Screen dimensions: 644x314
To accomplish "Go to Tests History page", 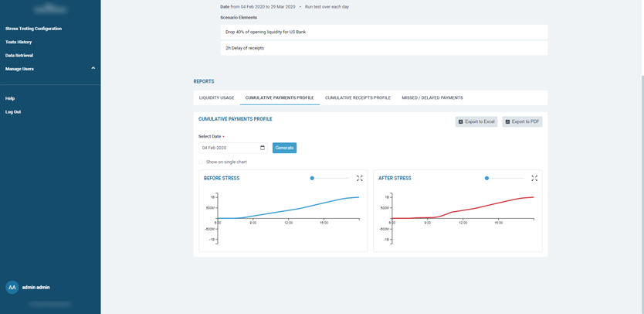I will click(19, 42).
